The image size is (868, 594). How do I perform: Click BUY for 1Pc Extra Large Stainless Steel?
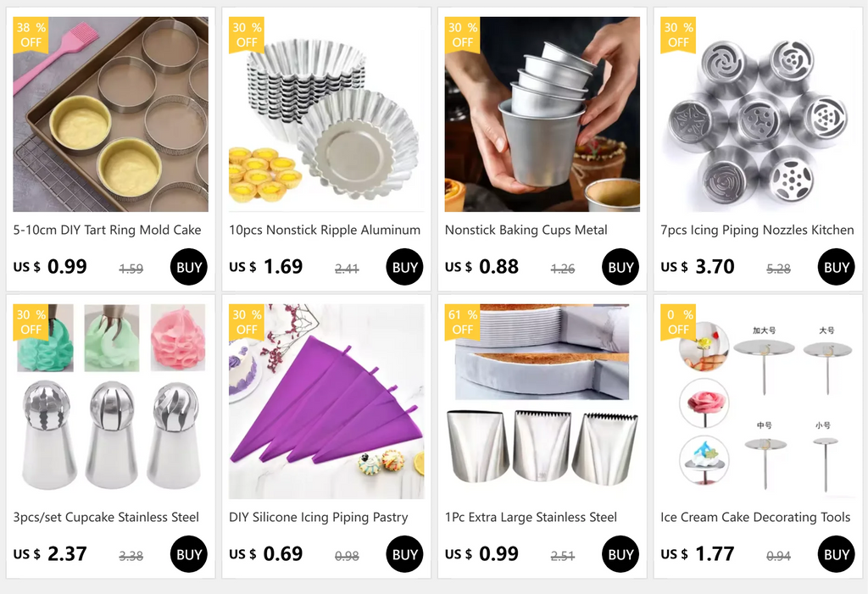pyautogui.click(x=620, y=554)
